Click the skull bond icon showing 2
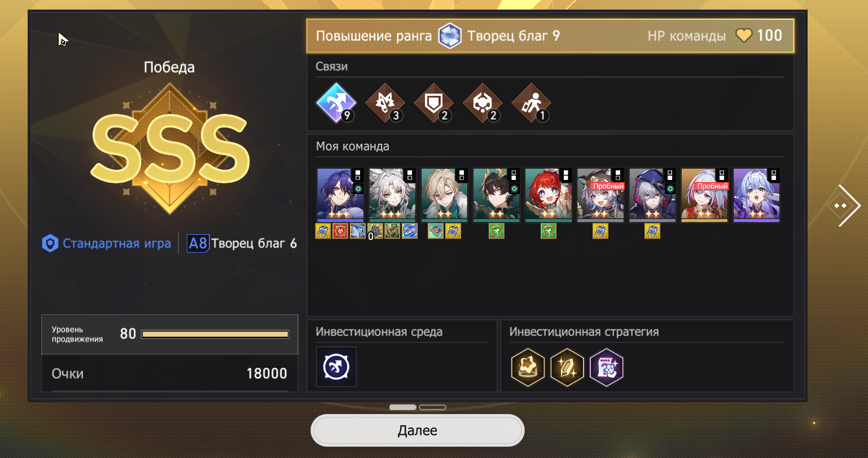The height and width of the screenshot is (458, 868). [x=483, y=103]
